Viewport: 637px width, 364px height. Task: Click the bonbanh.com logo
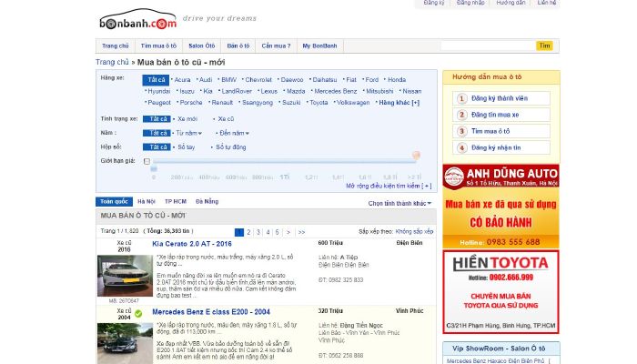coord(138,20)
